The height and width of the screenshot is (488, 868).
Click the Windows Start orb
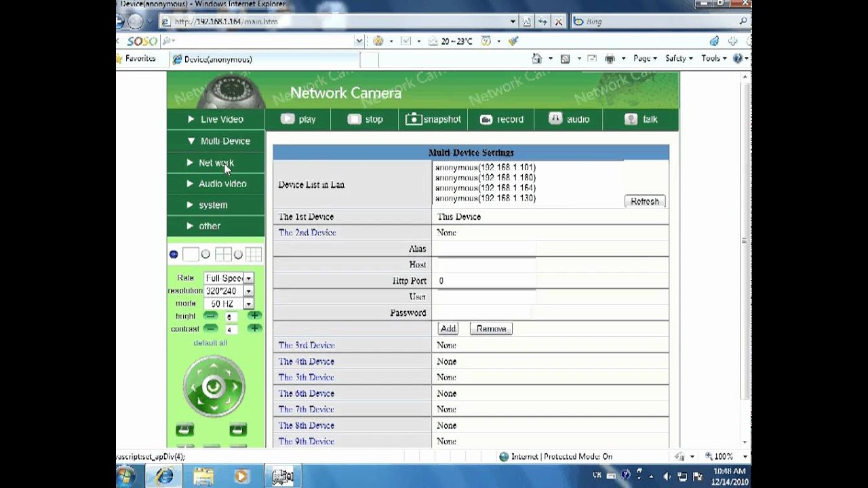click(125, 476)
